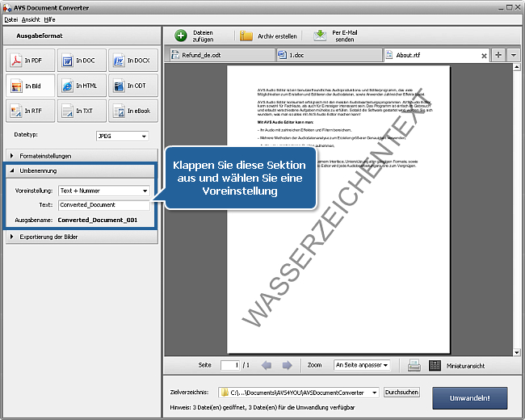Click the Per E-Mail senden label
Screen dimensions: 525x420
click(345, 36)
